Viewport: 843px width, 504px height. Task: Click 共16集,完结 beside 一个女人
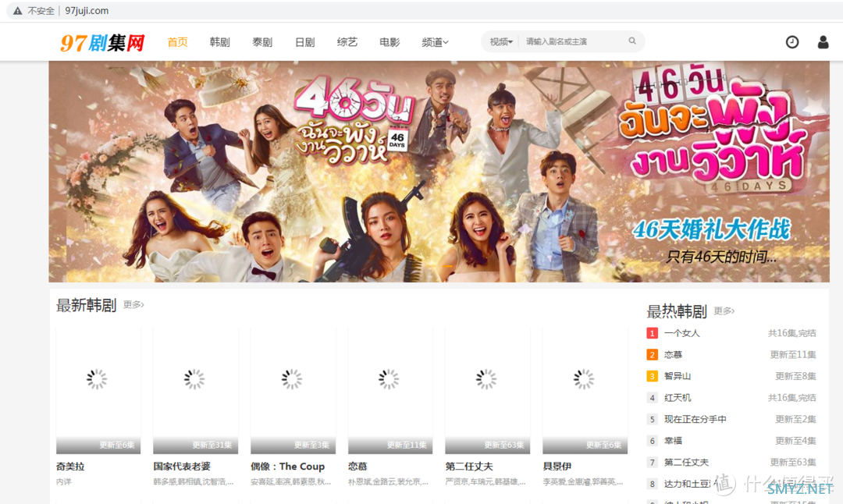pos(792,333)
